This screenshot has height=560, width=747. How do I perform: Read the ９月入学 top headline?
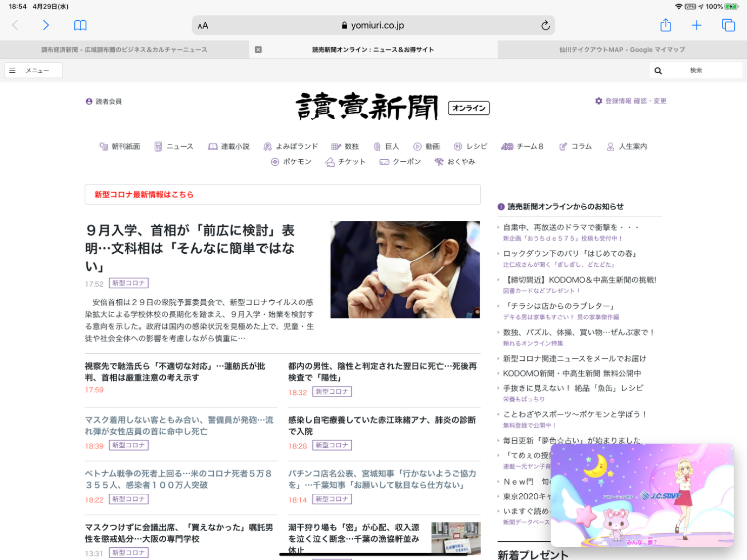(x=190, y=248)
